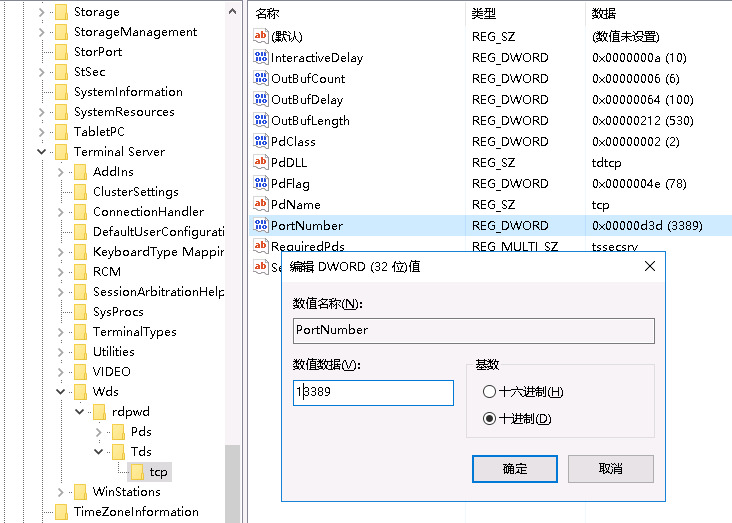The height and width of the screenshot is (523, 732).
Task: Click the tree pane scrollbar thumb
Action: (232, 483)
